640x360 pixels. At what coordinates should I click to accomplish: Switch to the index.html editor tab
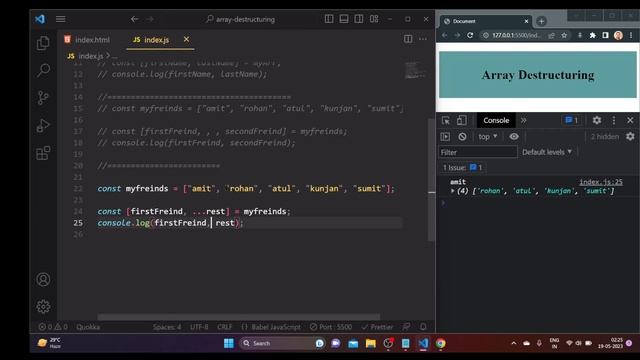click(87, 40)
